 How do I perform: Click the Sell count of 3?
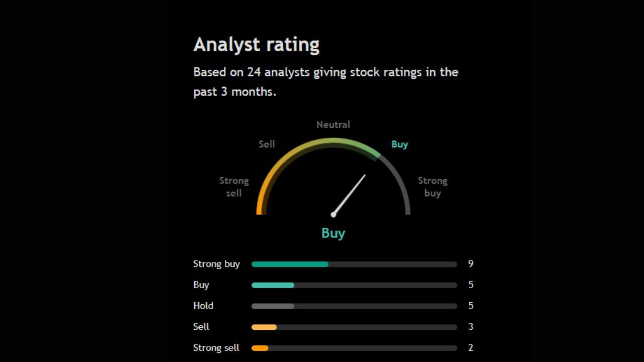(x=471, y=327)
